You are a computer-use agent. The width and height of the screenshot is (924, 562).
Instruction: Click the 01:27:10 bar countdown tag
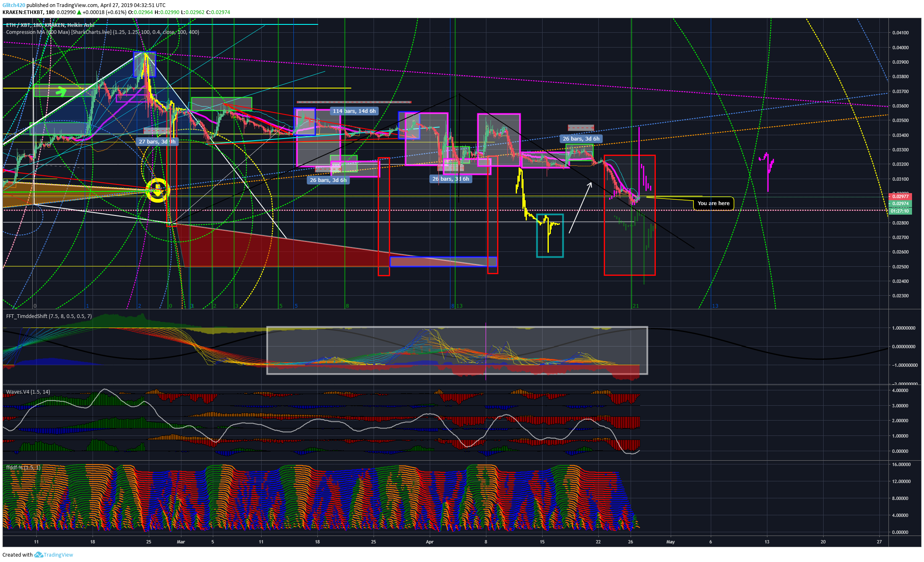900,211
